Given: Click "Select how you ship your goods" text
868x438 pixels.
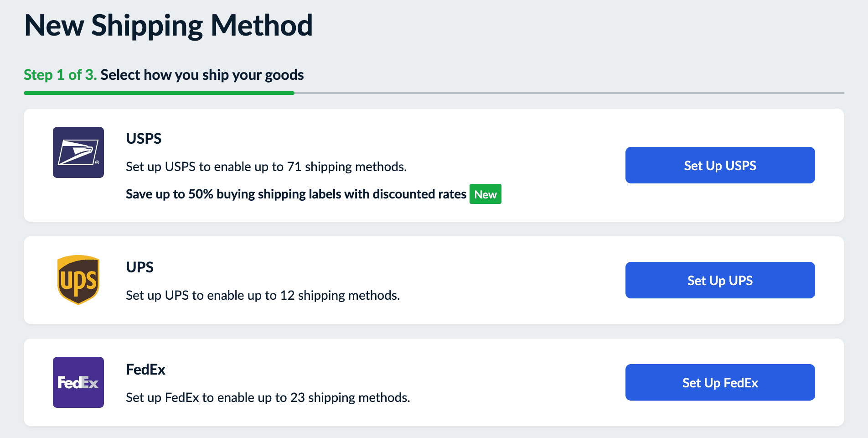Looking at the screenshot, I should pos(202,75).
